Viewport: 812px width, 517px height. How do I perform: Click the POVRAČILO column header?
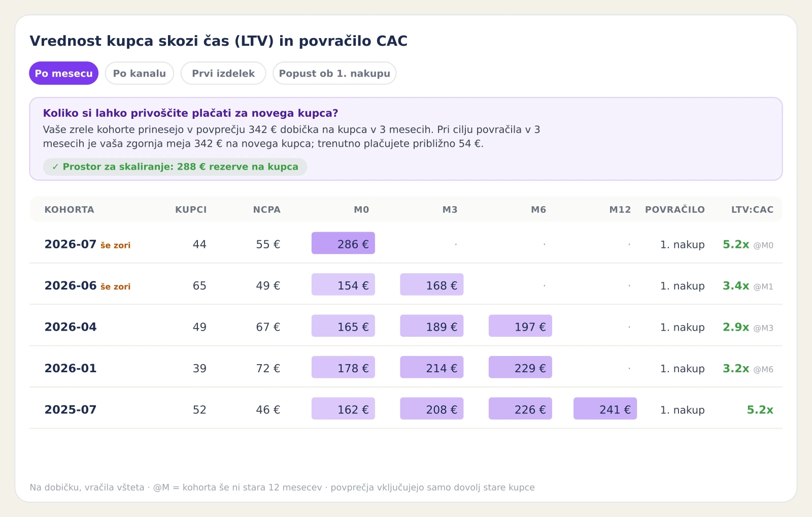[x=675, y=210]
